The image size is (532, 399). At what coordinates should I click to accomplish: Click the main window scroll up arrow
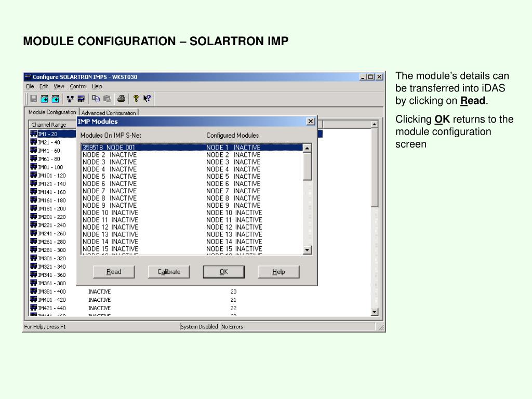click(x=374, y=125)
